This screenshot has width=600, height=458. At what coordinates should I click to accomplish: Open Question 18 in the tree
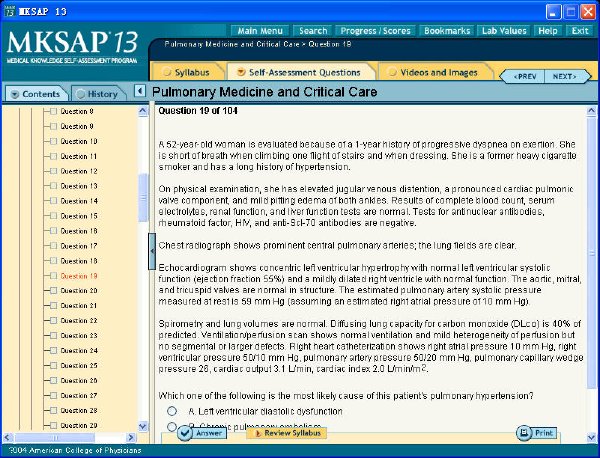[79, 261]
